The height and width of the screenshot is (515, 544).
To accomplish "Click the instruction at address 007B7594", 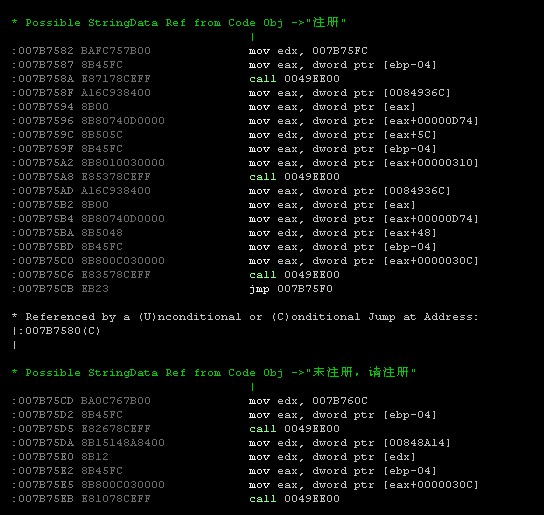I will tap(213, 107).
